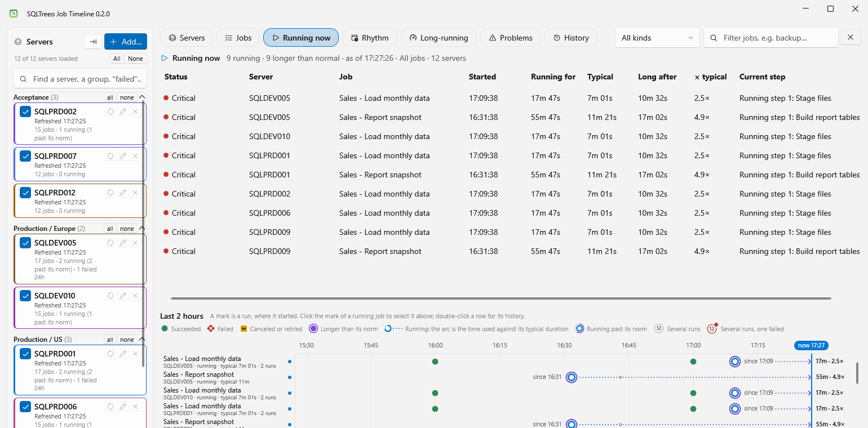Focus the Filter jobs search field

coord(771,38)
